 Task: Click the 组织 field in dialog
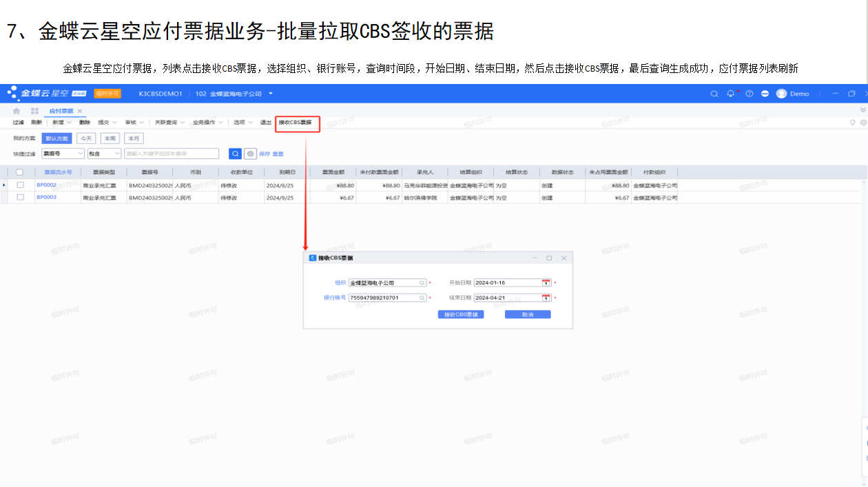point(388,282)
